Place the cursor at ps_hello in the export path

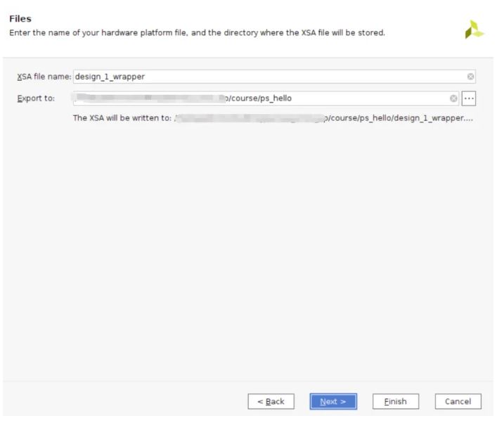[276, 98]
